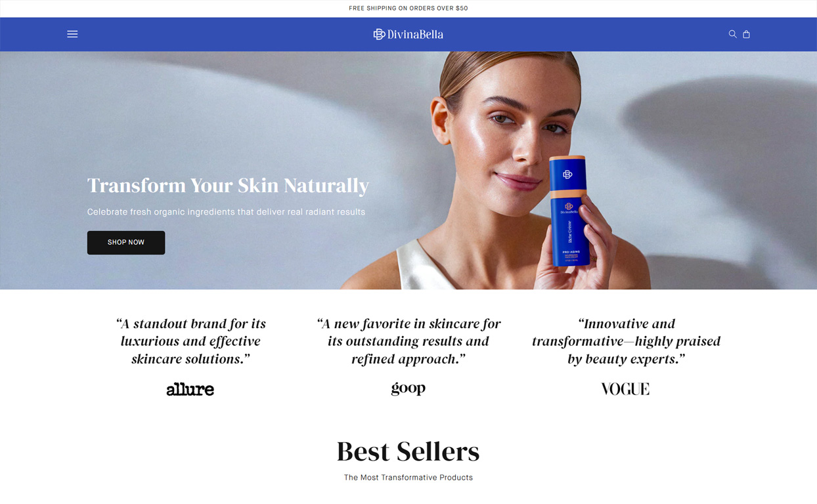View the shopping bag icon

coord(746,34)
